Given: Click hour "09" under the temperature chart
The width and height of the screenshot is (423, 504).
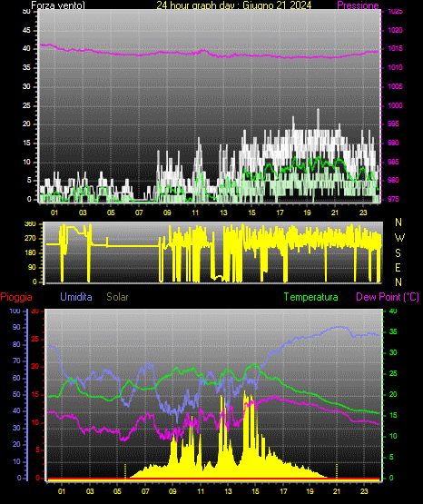Looking at the screenshot, I should (172, 491).
